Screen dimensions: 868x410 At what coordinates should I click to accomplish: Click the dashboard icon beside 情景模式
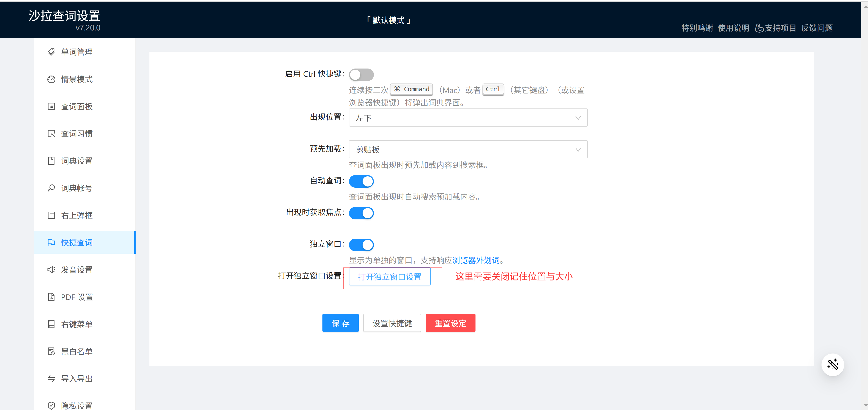51,79
